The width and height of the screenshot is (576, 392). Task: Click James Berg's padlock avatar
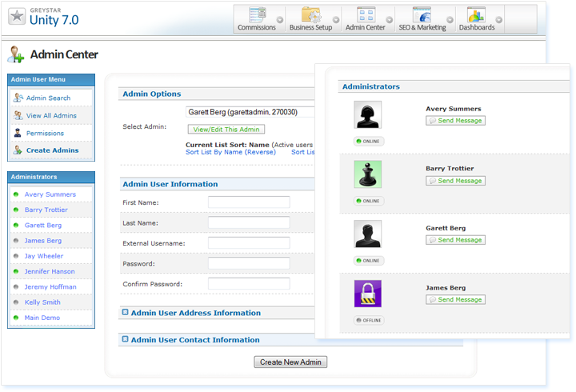[x=368, y=294]
